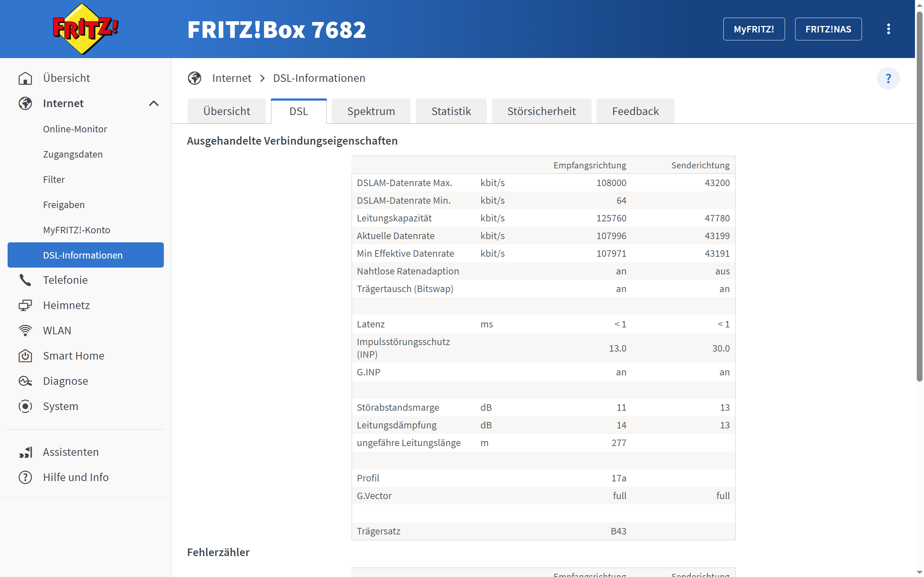The height and width of the screenshot is (577, 924).
Task: Open the Störsicherheit tab
Action: click(x=541, y=111)
